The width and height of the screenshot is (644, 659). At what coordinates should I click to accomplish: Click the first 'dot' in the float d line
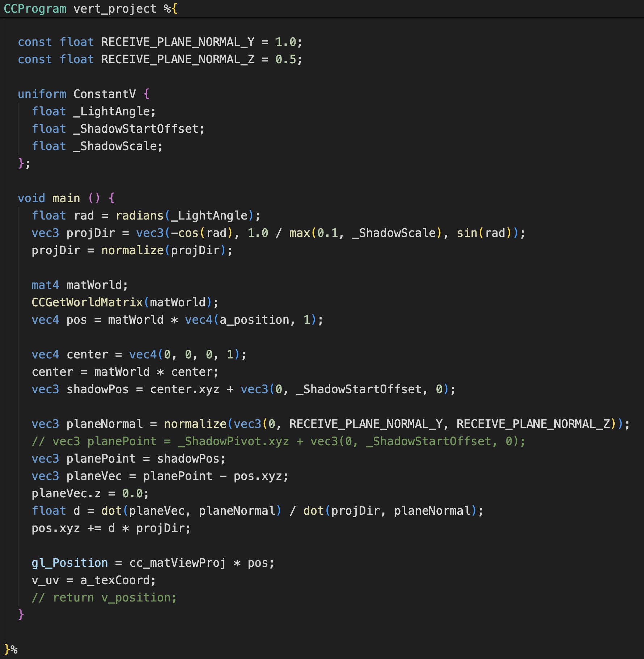pos(111,511)
